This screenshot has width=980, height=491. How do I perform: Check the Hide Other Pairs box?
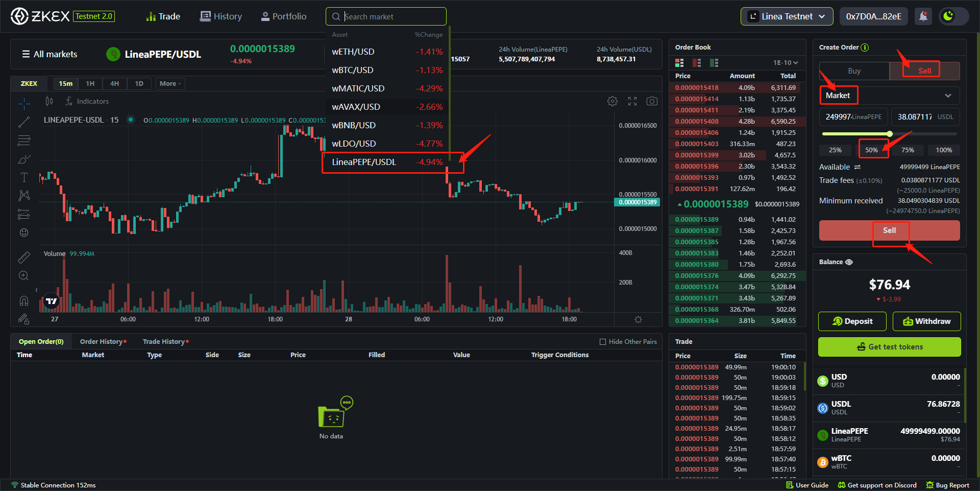coord(603,342)
